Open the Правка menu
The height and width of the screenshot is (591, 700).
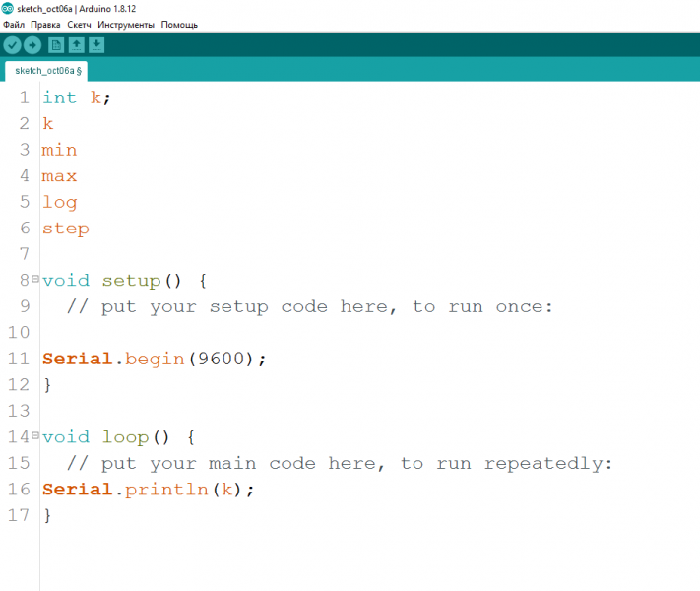(45, 24)
